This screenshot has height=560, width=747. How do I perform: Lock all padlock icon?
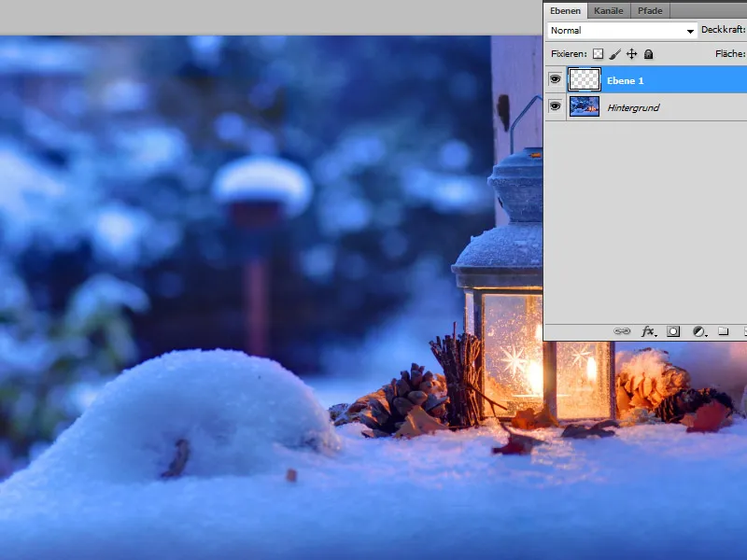[648, 54]
